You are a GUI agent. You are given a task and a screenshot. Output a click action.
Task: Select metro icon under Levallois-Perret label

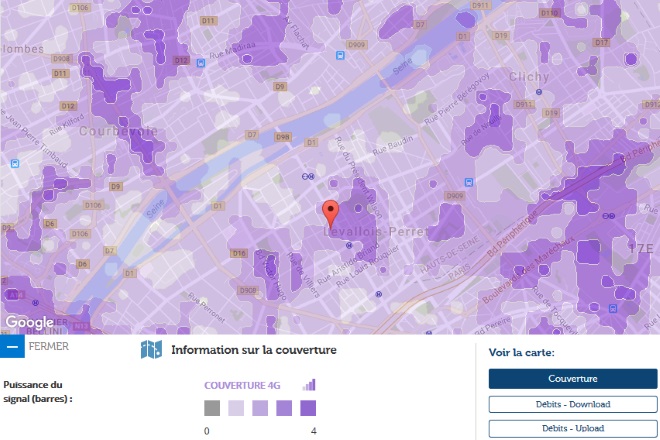[349, 245]
